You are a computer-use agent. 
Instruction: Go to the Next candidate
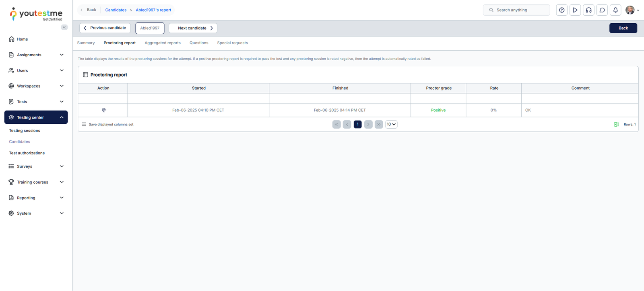pos(193,28)
